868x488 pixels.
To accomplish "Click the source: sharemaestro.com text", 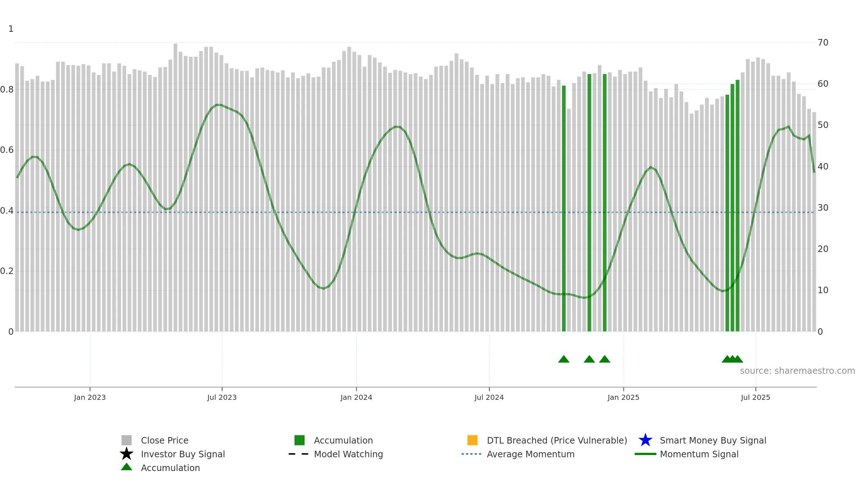I will (x=797, y=371).
